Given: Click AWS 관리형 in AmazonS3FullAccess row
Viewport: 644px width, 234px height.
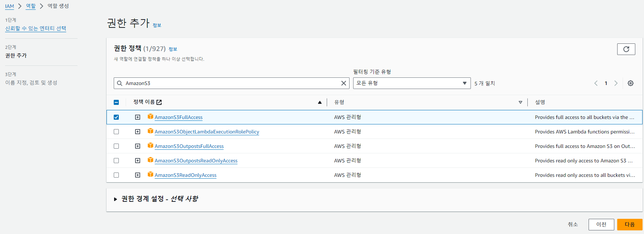Looking at the screenshot, I should [x=347, y=117].
